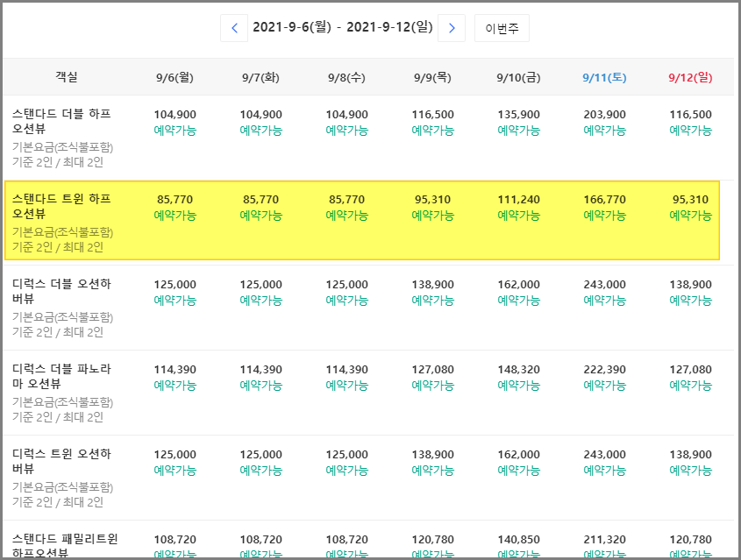Select the 9/6(월) column header
This screenshot has width=741, height=560.
click(x=175, y=77)
